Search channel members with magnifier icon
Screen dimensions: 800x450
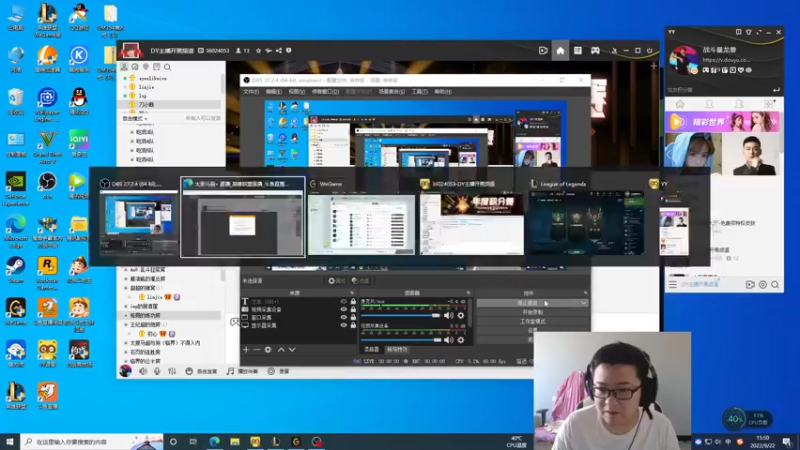pos(167,67)
